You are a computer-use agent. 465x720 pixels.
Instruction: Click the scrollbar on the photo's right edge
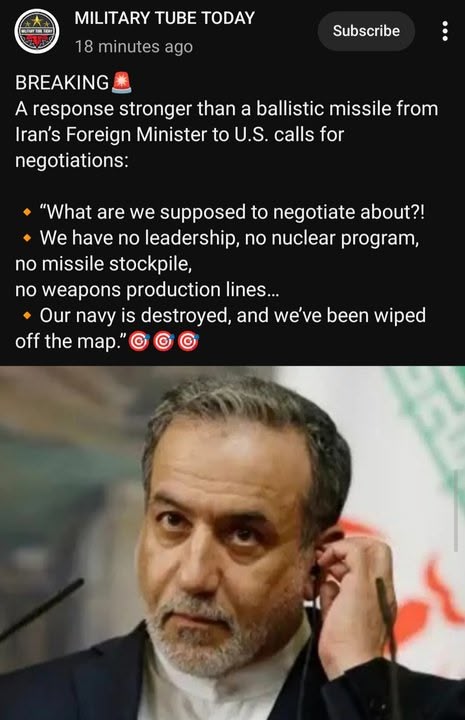click(x=456, y=511)
